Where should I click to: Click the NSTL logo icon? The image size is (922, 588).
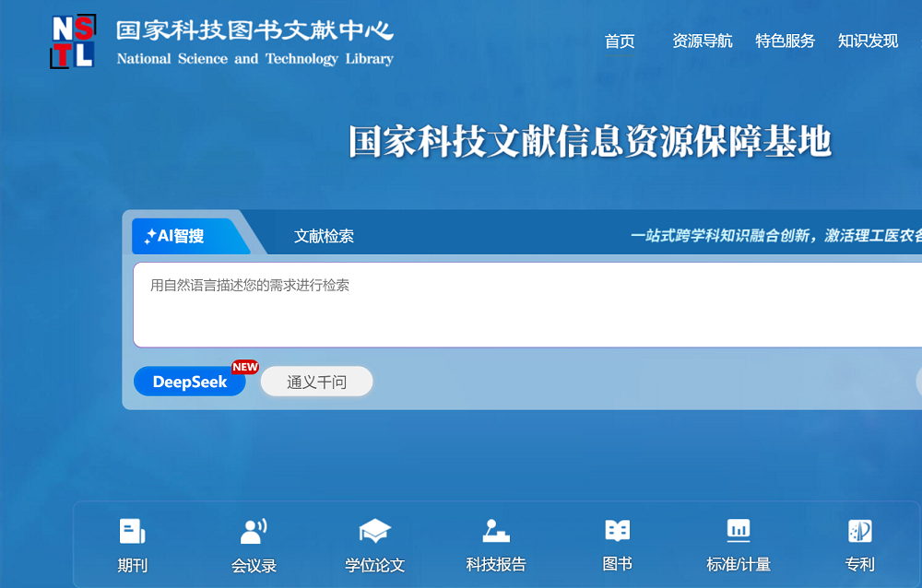(72, 41)
